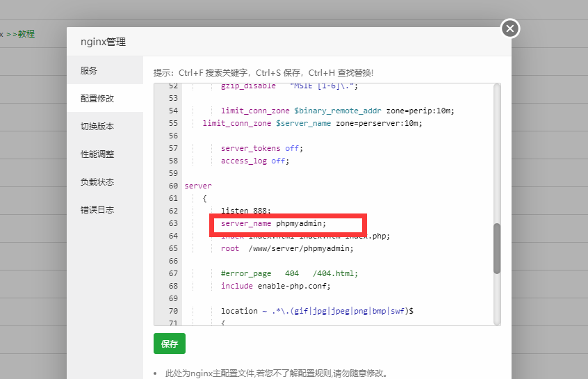Open the 服务 tab in the sidebar

(x=105, y=70)
